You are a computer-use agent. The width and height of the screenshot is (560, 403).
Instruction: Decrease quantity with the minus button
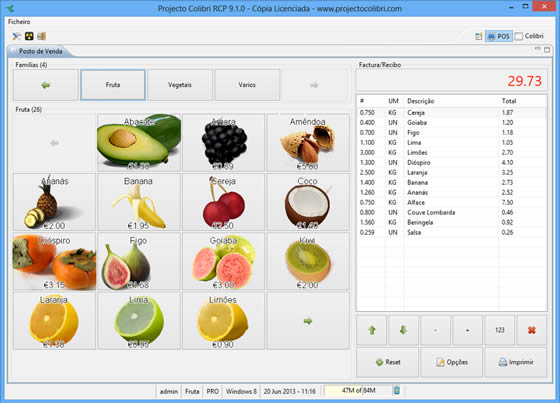coord(435,330)
